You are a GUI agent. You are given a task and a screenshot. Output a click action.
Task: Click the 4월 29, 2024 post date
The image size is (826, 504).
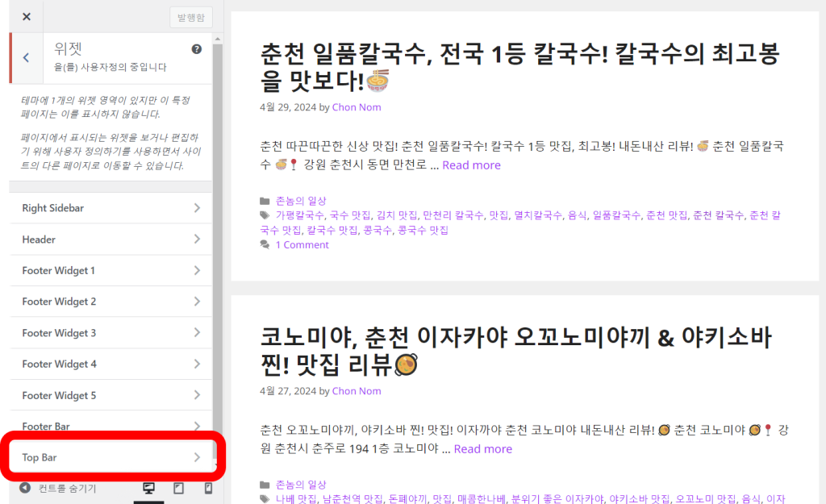(x=288, y=107)
